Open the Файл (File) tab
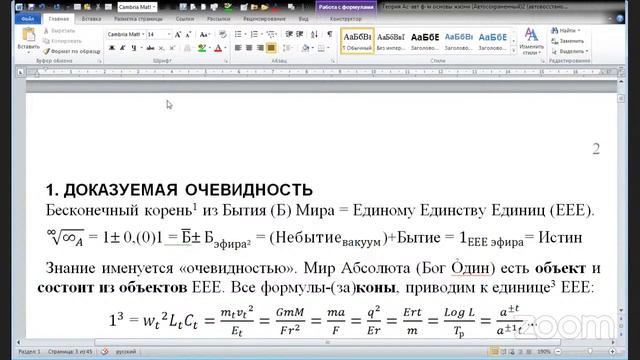Screen dimensions: 640x360 (28, 19)
